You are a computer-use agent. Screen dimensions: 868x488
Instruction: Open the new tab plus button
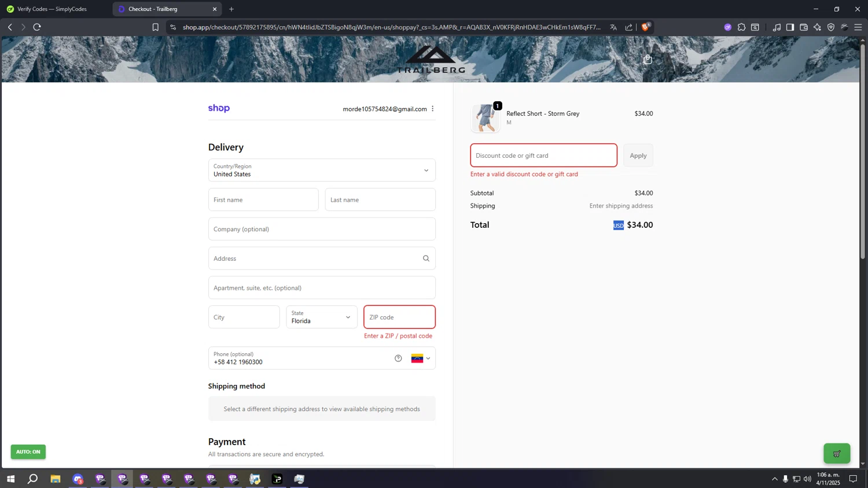(x=231, y=9)
